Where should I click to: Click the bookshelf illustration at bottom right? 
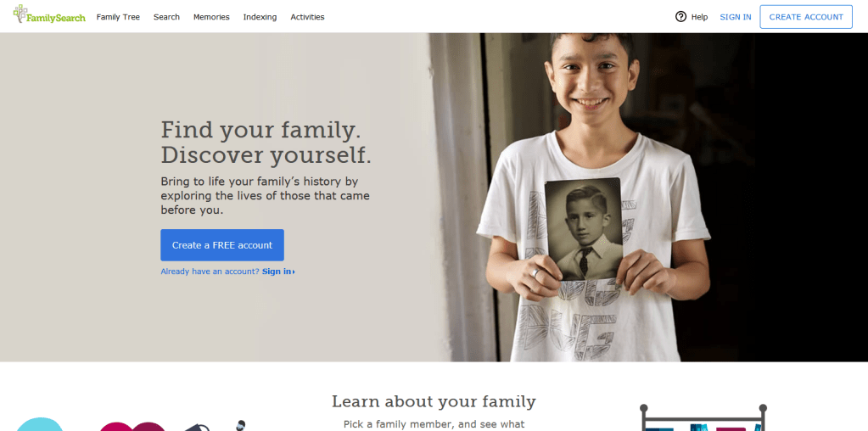[703, 417]
